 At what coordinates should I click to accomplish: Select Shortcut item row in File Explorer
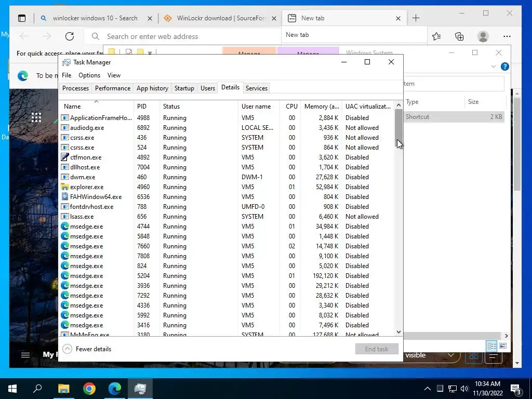tap(454, 117)
